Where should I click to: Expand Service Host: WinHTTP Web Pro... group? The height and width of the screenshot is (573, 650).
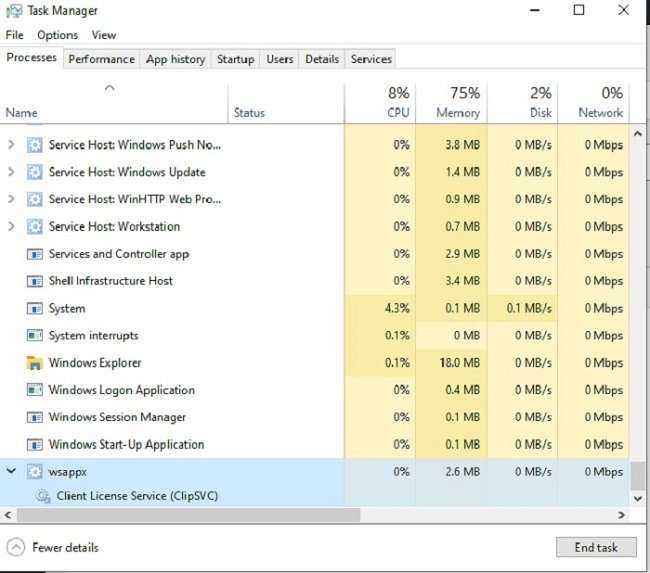coord(11,199)
